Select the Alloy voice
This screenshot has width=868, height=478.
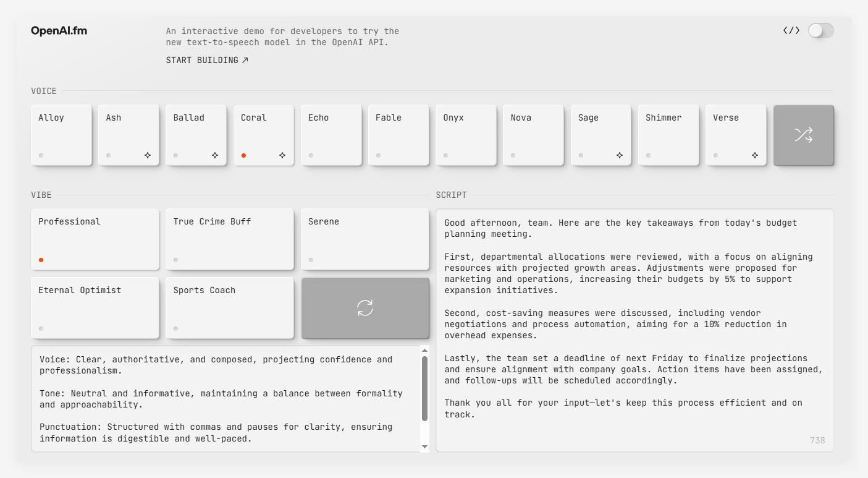[x=61, y=135]
